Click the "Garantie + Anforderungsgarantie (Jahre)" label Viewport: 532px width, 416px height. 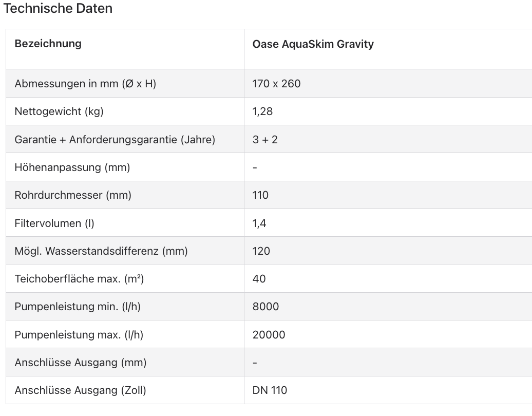tap(115, 139)
